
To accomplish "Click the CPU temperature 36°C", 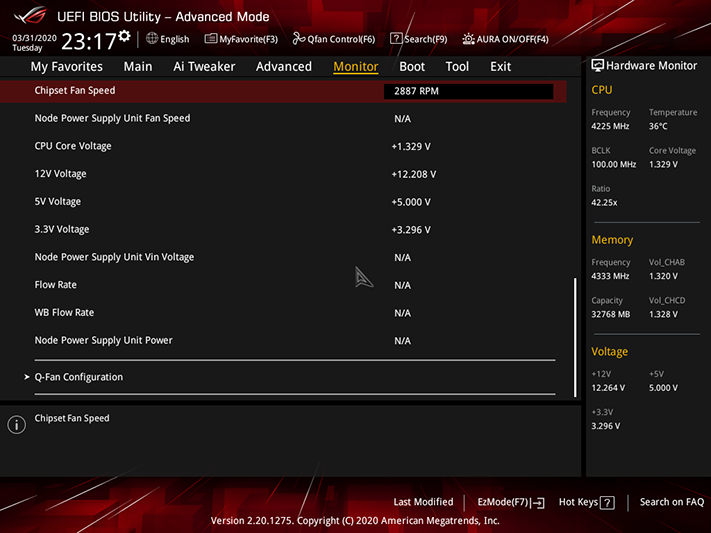I will (x=658, y=126).
